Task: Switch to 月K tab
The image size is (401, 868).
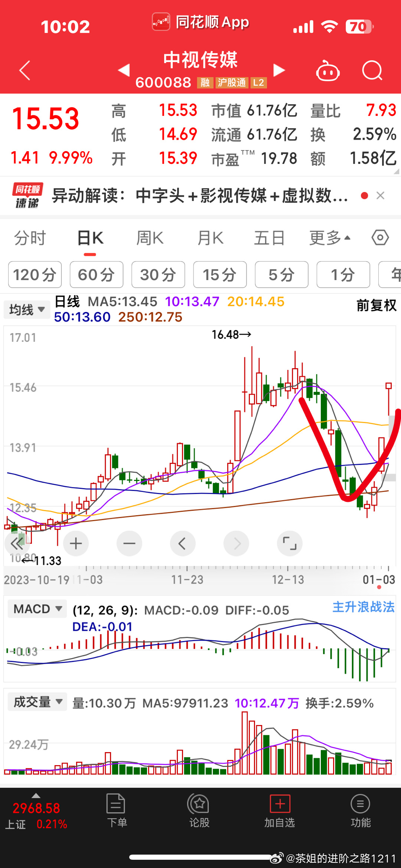Action: 211,238
